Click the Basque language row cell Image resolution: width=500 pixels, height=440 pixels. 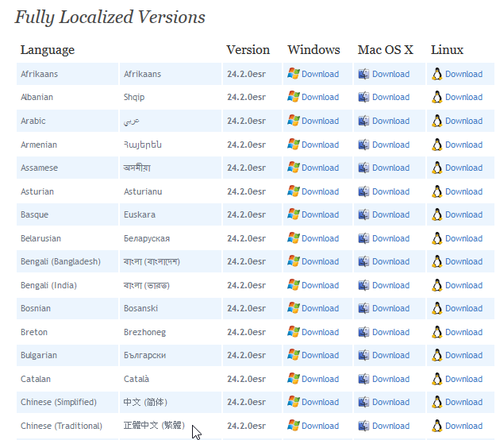coord(67,214)
